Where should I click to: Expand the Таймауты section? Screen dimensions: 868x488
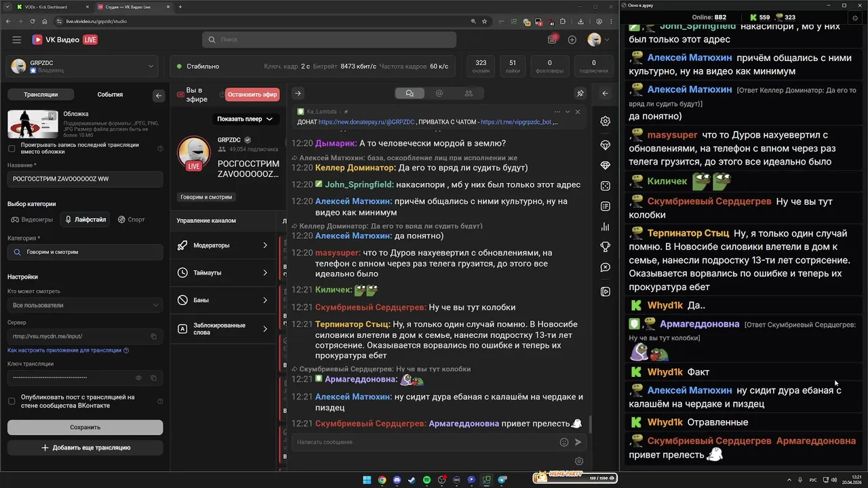(223, 272)
